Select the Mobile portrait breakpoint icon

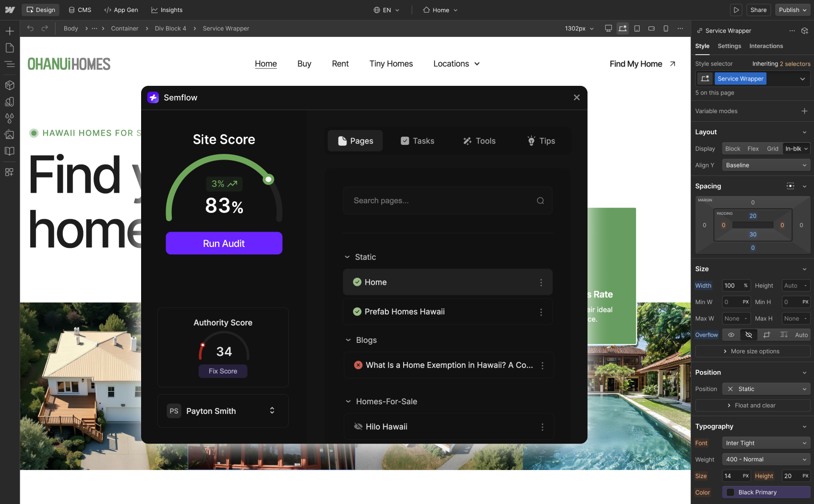click(666, 28)
